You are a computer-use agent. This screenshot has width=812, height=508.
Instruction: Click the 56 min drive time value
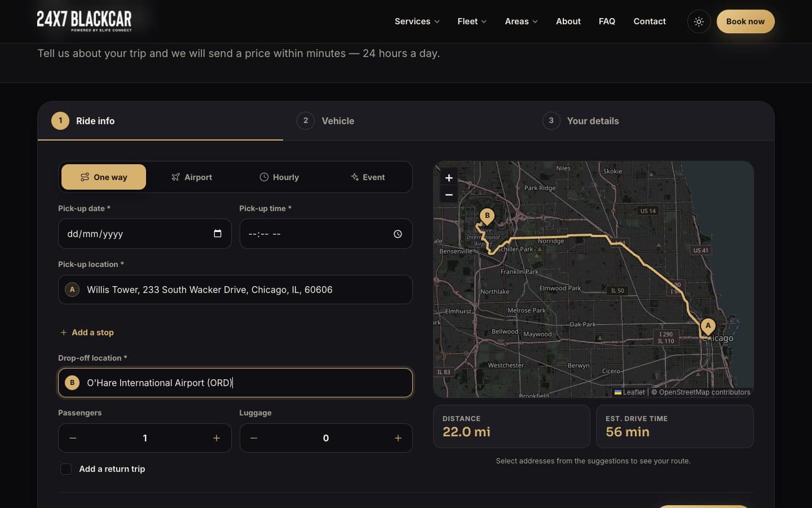point(628,432)
